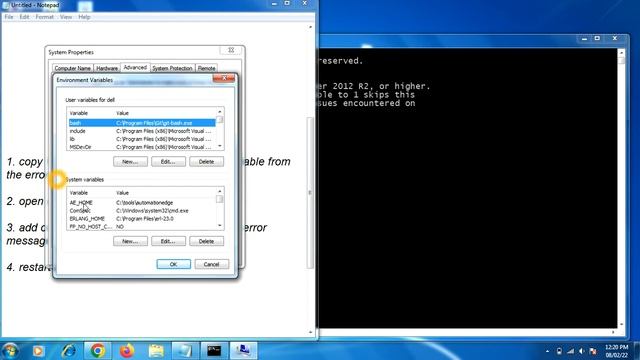This screenshot has height=360, width=640.
Task: Select the include user variable row
Action: pos(142,131)
